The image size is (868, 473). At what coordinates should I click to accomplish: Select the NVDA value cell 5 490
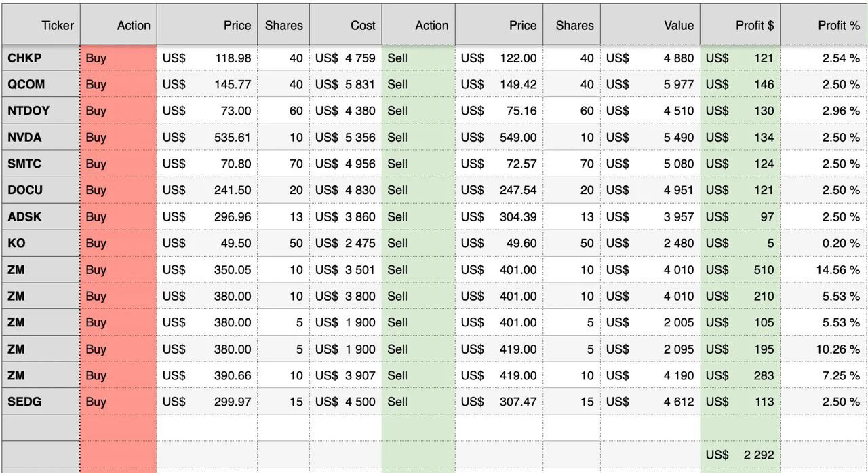[x=650, y=138]
